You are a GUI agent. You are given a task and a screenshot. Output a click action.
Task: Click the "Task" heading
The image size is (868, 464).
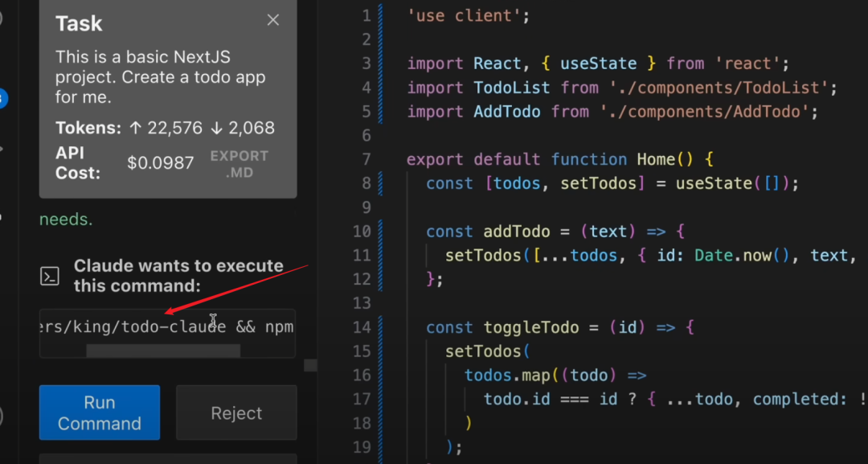point(79,23)
